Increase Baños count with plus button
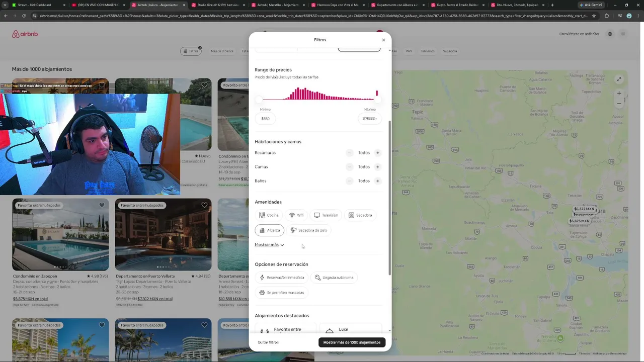Screen dimensions: 644x362 pos(378,181)
